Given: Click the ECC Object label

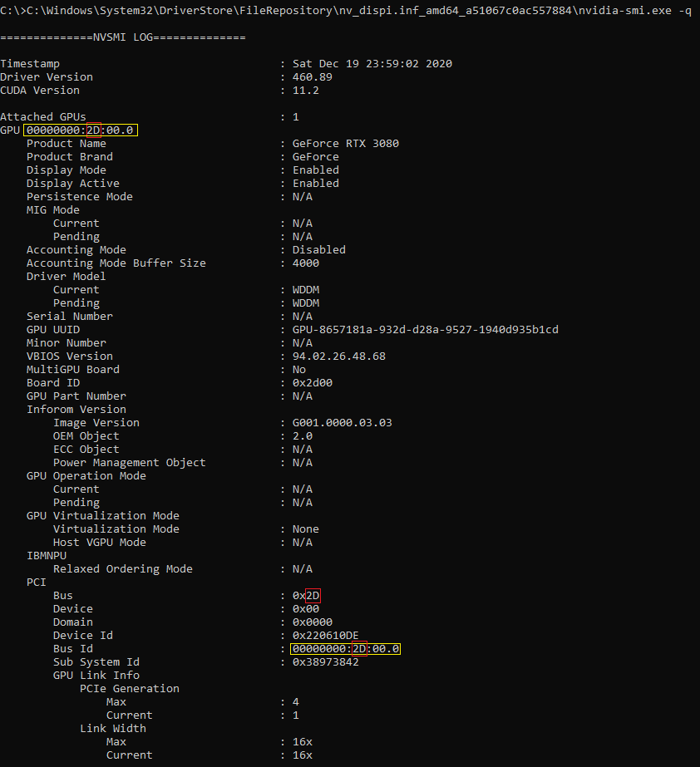Looking at the screenshot, I should (86, 449).
